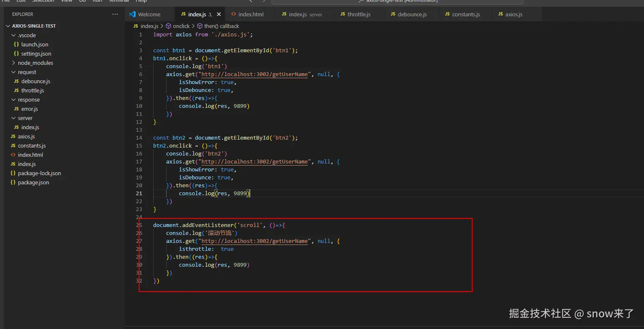Viewport: 644px width, 329px height.
Task: Open index.js inside the server folder
Action: (30, 127)
